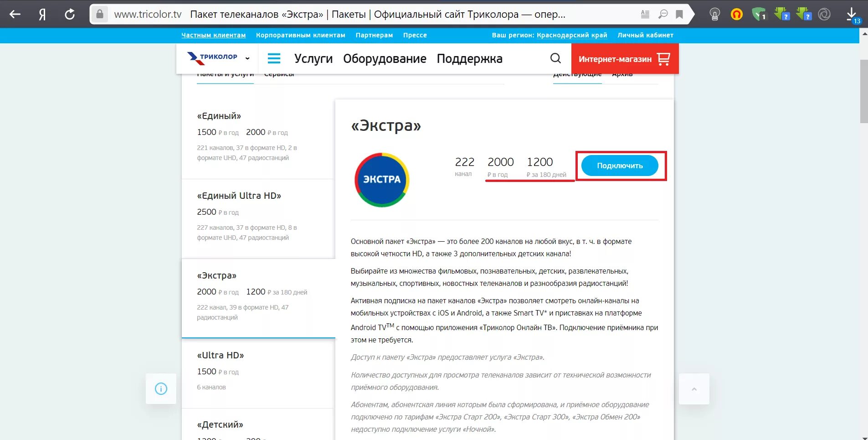Select Корпоративным клиентам in top bar
868x440 pixels.
click(301, 35)
